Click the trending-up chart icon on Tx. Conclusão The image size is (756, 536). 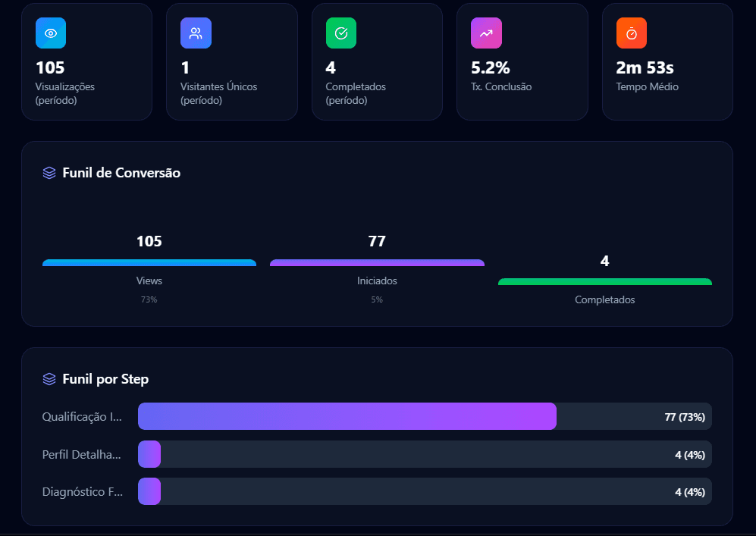pos(486,33)
